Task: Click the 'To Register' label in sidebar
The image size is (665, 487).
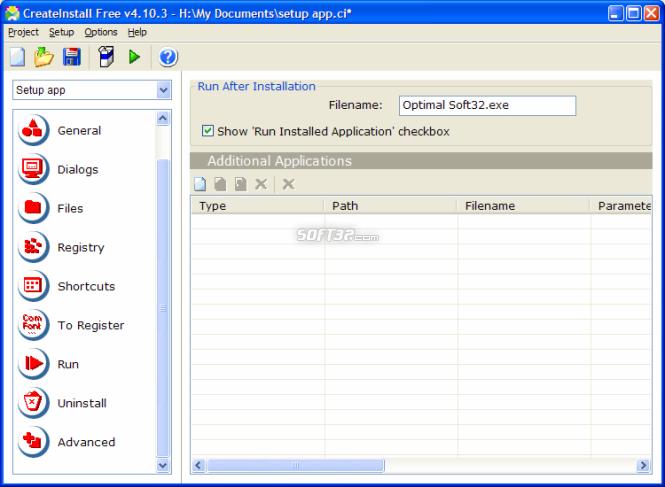Action: pyautogui.click(x=91, y=325)
